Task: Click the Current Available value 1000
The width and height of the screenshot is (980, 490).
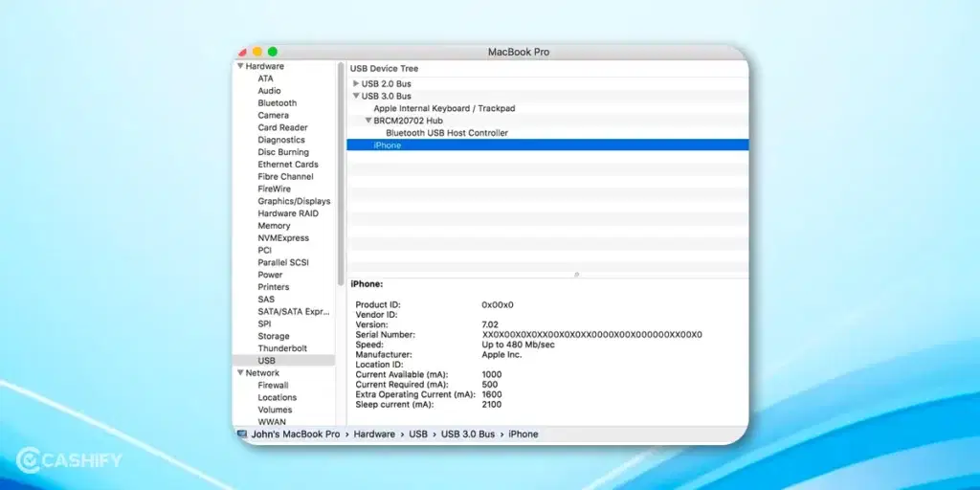Action: (492, 374)
